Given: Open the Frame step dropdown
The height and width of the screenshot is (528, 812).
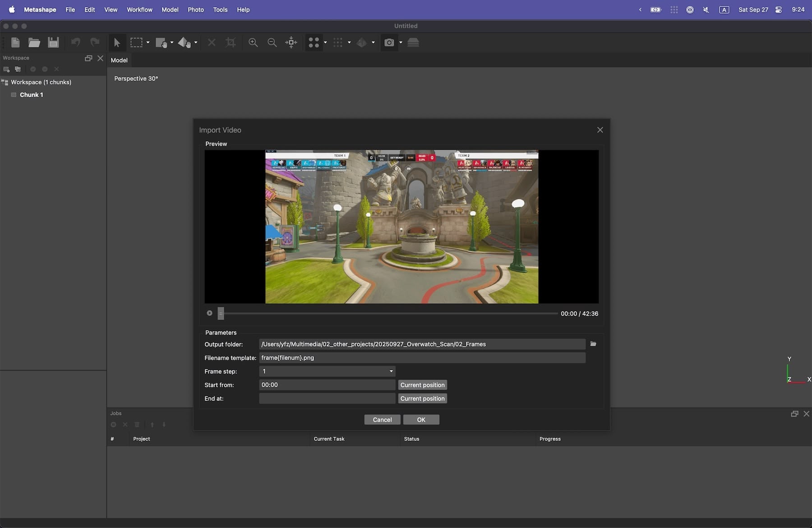Looking at the screenshot, I should tap(327, 371).
